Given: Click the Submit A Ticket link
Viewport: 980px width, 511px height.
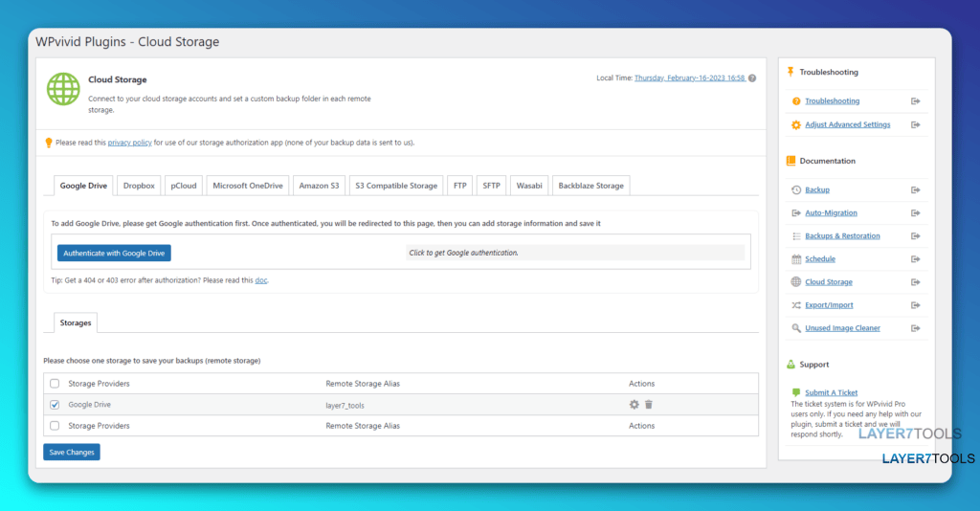Looking at the screenshot, I should click(832, 393).
